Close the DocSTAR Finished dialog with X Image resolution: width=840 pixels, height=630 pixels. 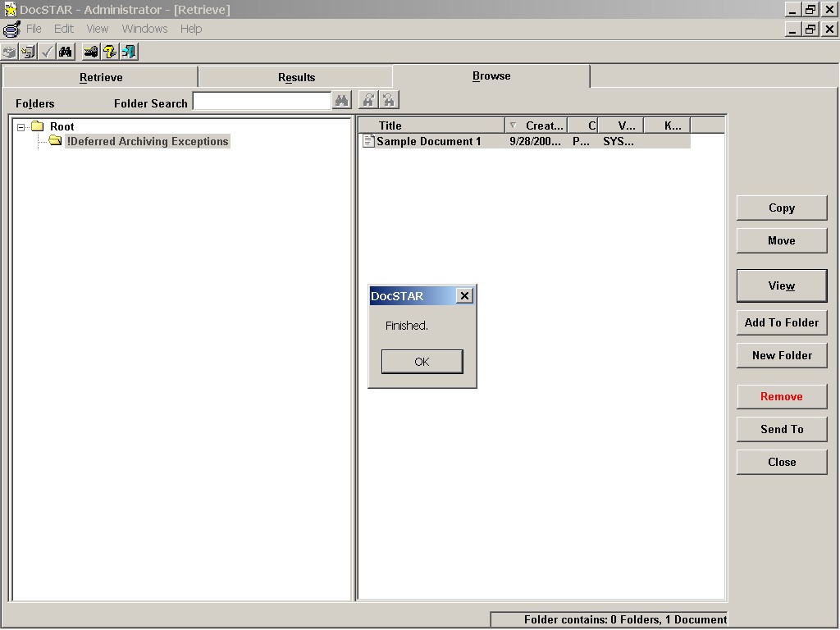pos(464,295)
